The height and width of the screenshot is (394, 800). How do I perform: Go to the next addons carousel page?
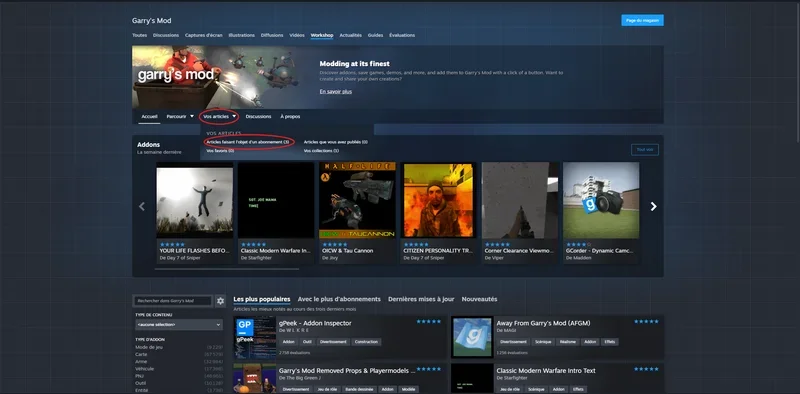pos(653,206)
